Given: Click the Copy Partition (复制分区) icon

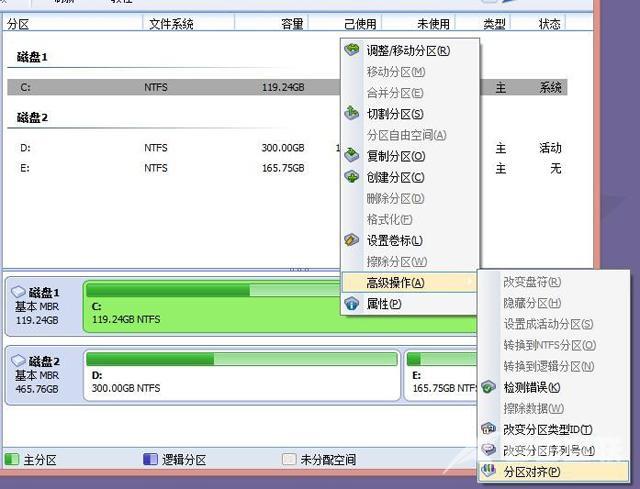Looking at the screenshot, I should tap(352, 156).
